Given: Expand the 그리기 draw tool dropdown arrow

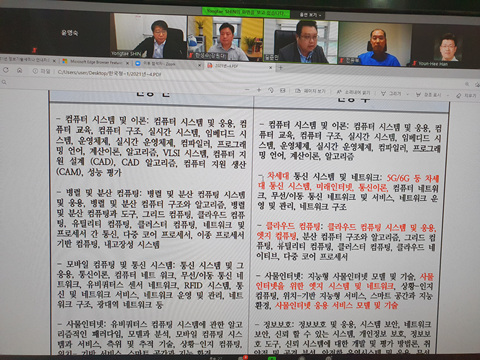Looking at the screenshot, I should [x=407, y=94].
